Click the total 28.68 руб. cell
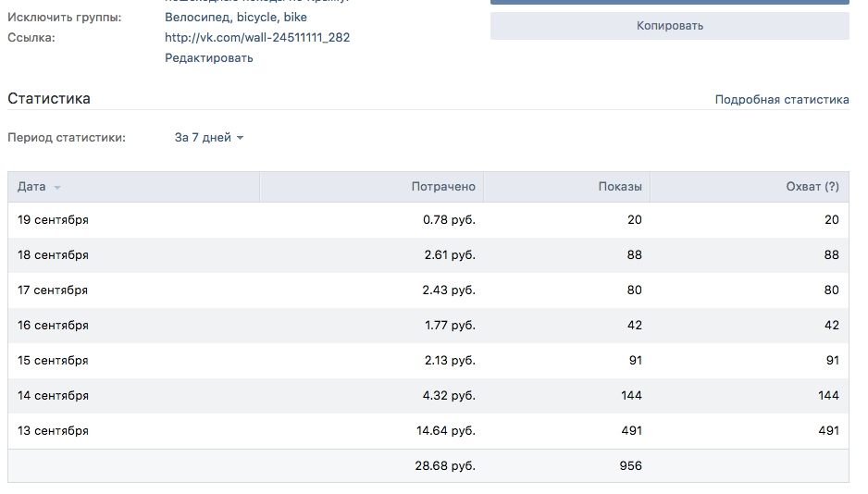This screenshot has height=494, width=868. [x=444, y=466]
